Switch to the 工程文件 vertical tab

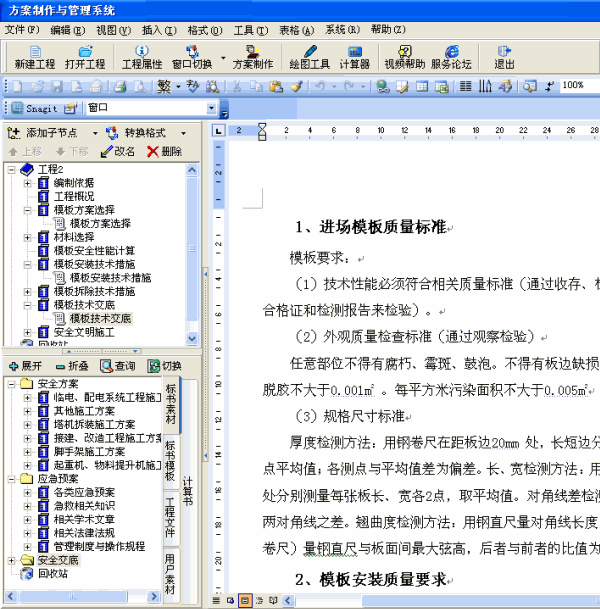[170, 518]
